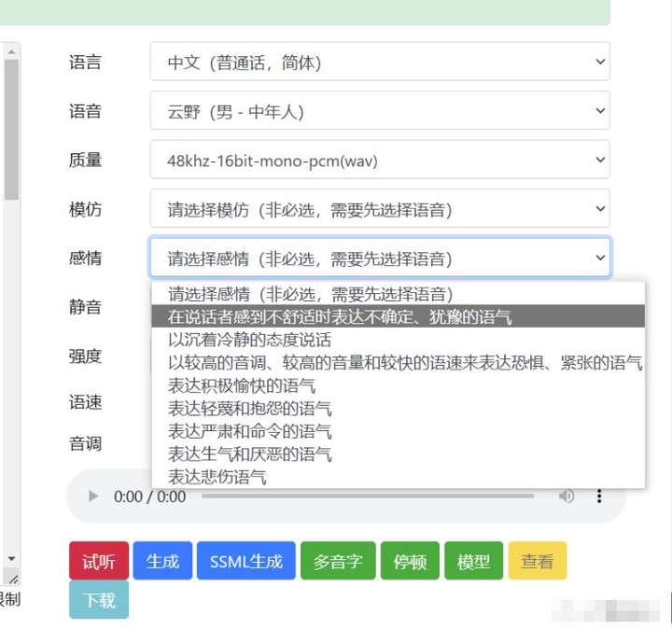
Task: Click the 语速 label
Action: click(85, 402)
